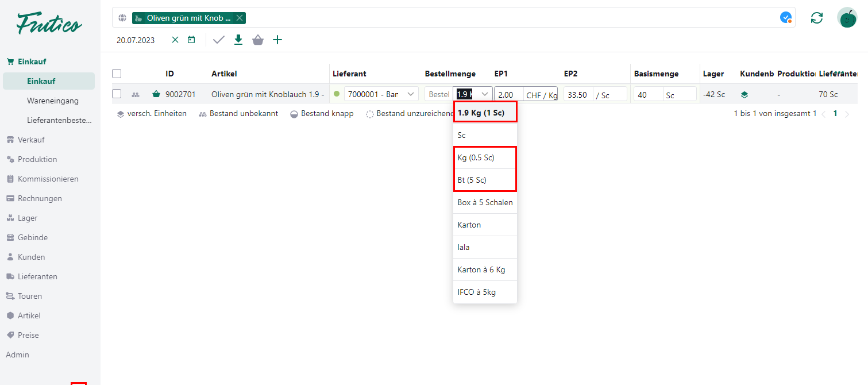This screenshot has width=868, height=385.
Task: Clear the date with the X icon
Action: pos(175,40)
